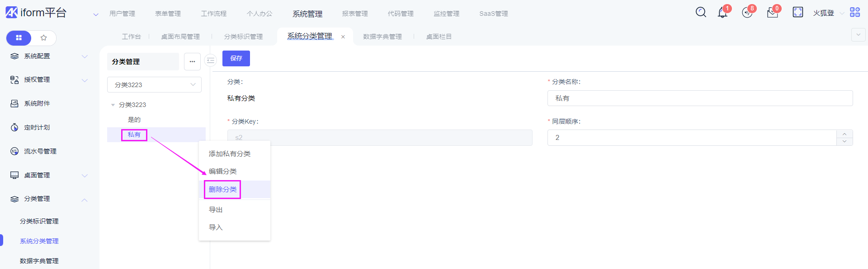Open 分类标识管理 in the sidebar
The image size is (868, 269).
[x=39, y=221]
